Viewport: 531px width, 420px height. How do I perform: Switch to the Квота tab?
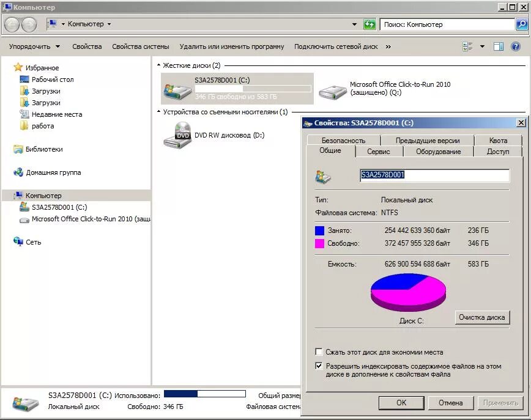pos(498,141)
